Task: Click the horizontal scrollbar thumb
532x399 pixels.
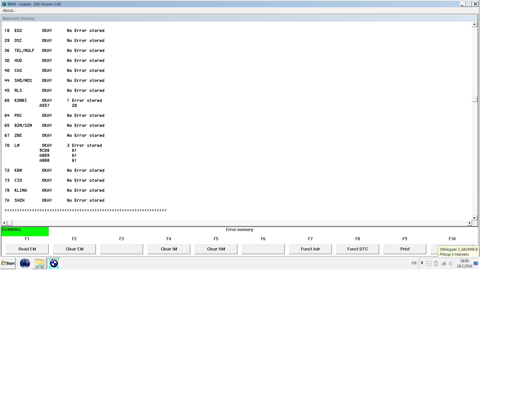Action: click(x=10, y=223)
